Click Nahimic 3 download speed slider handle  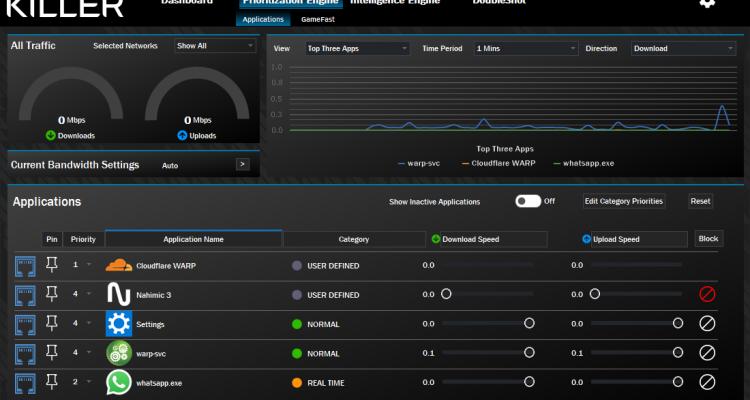(x=446, y=295)
